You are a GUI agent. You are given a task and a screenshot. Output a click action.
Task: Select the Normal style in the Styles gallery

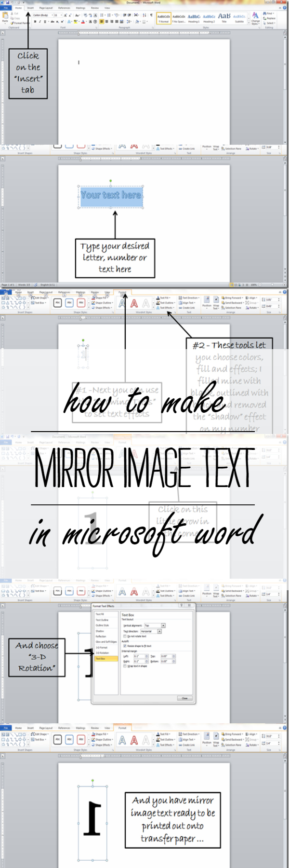pos(164,18)
